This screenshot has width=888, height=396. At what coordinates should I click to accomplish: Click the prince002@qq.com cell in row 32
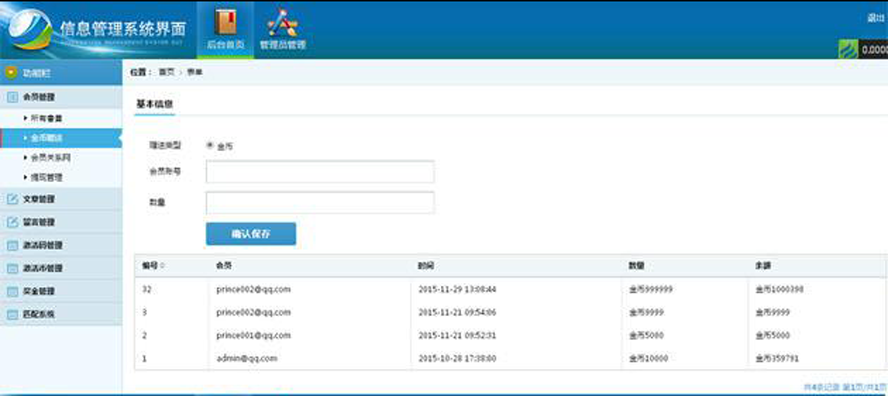click(x=253, y=289)
